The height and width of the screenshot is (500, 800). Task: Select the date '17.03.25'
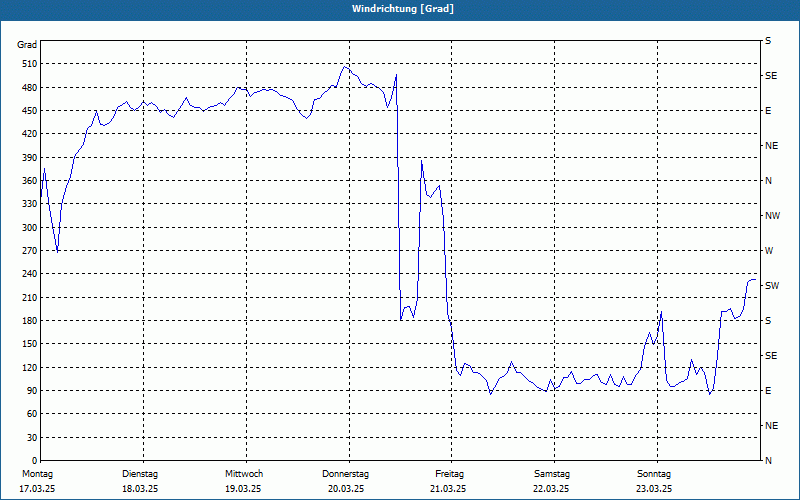37,489
